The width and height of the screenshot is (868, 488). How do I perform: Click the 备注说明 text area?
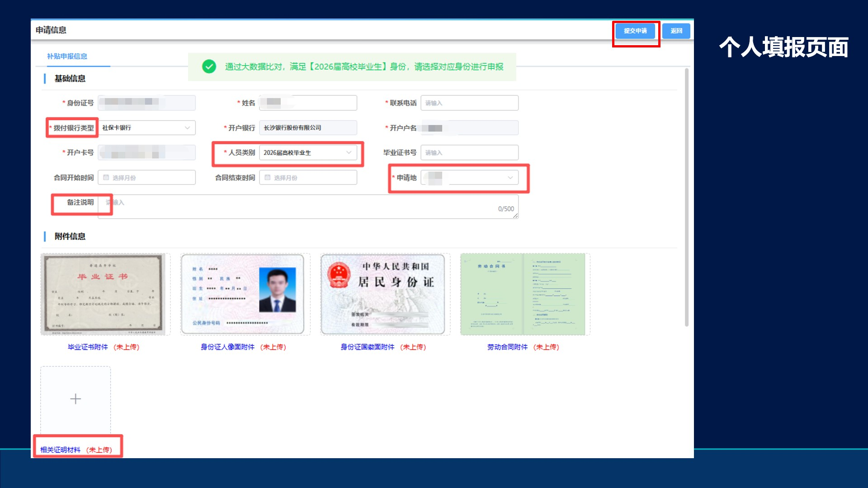(x=308, y=206)
